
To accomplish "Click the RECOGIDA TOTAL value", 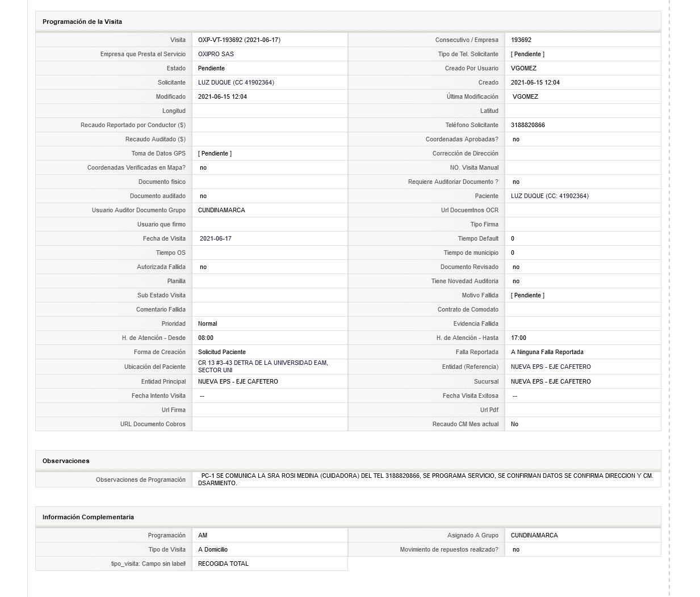I will (x=223, y=564).
